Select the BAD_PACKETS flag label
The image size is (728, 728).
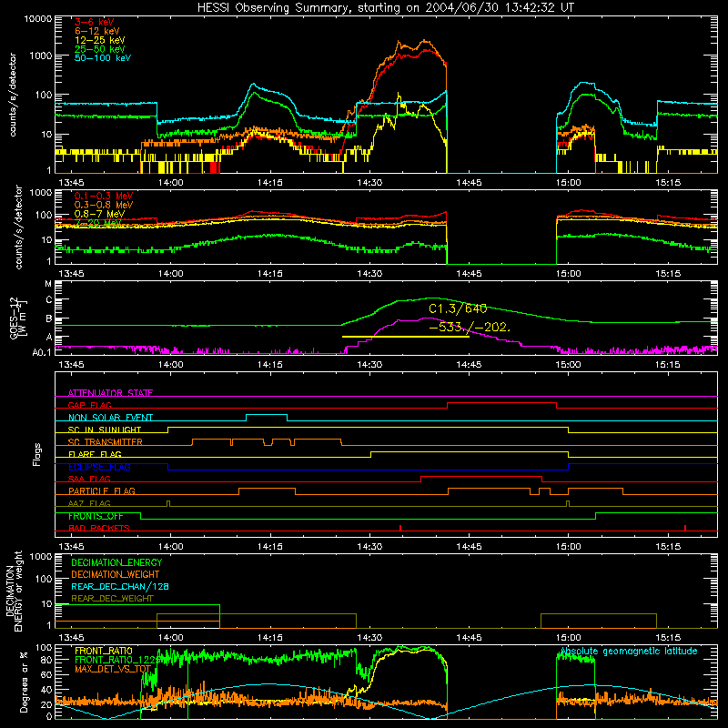(x=99, y=528)
